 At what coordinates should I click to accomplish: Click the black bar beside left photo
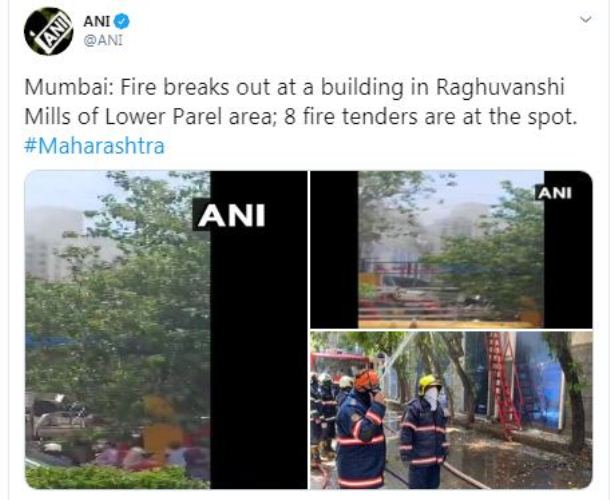click(259, 350)
